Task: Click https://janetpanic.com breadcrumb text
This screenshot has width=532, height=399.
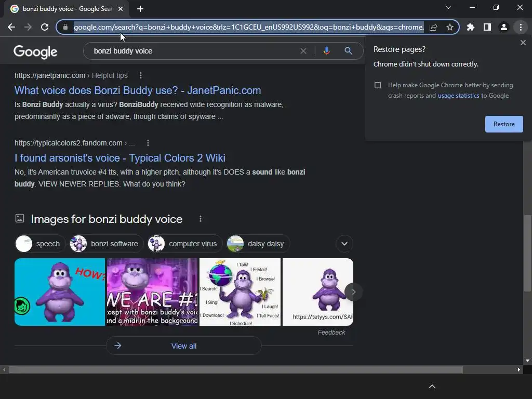Action: point(50,75)
